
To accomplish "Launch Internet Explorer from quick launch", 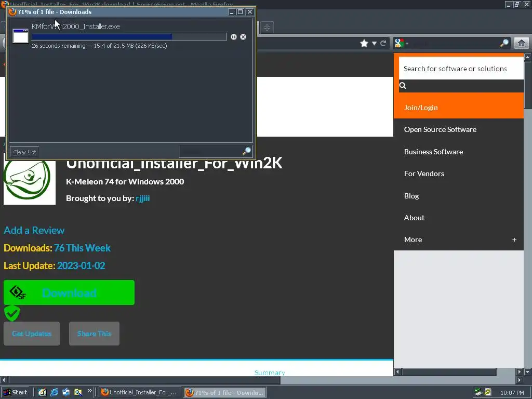I will (x=54, y=392).
